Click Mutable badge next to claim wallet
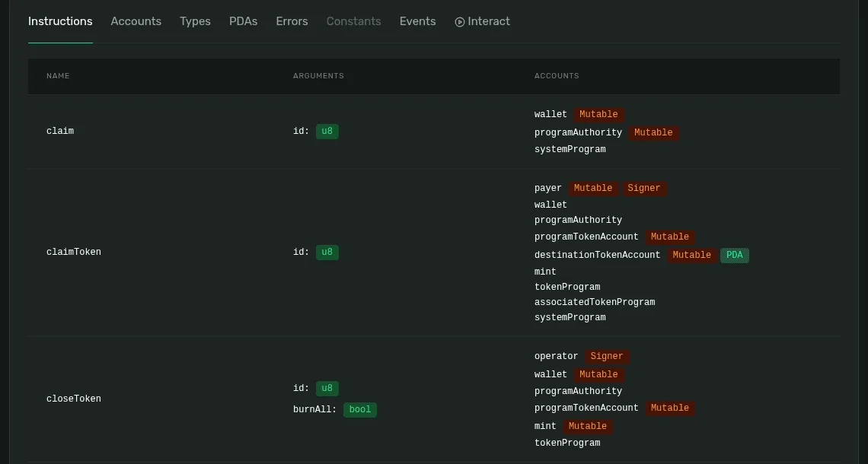868x464 pixels. (598, 115)
